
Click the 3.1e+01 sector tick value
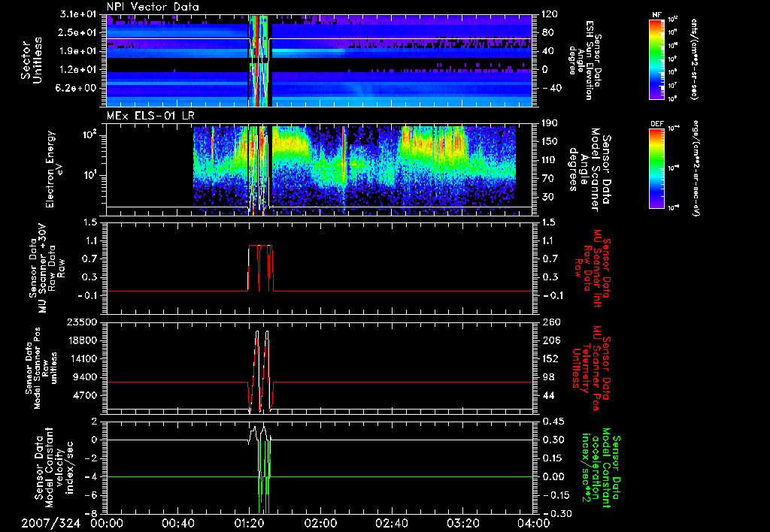[x=78, y=14]
